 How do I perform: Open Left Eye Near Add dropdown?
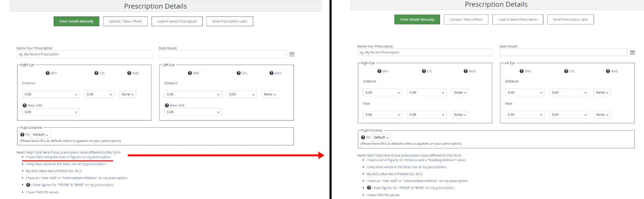coord(193,112)
